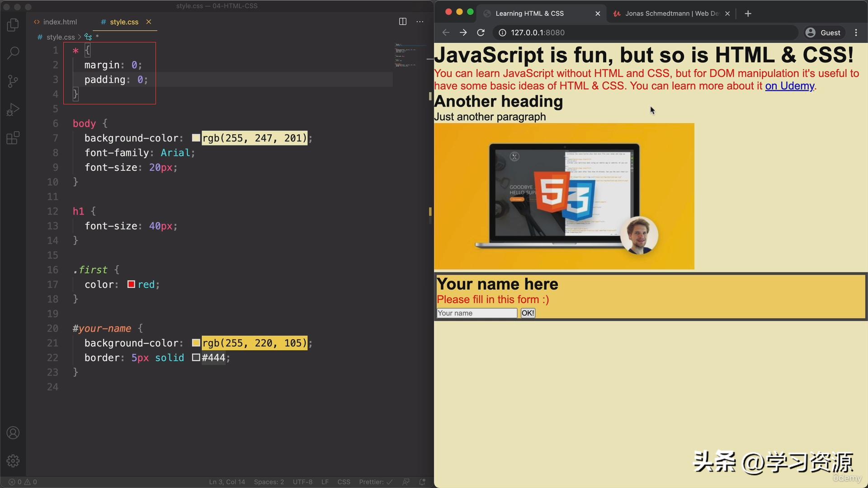Open Source Control from the activity bar
This screenshot has width=868, height=488.
(13, 81)
